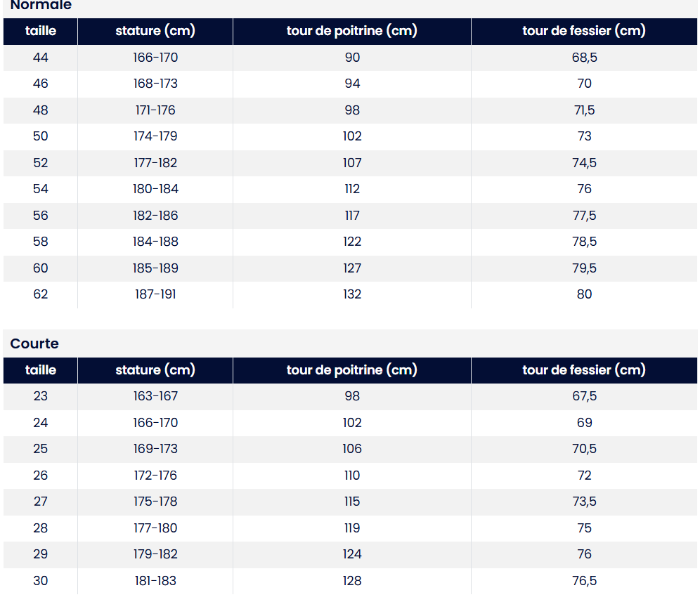Click the hip value 76,5
The height and width of the screenshot is (609, 700).
[584, 581]
